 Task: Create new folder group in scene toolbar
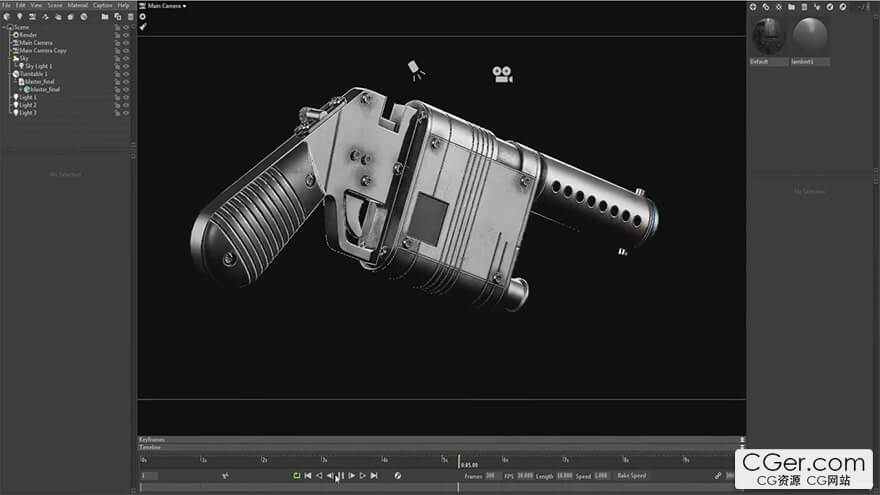click(105, 17)
